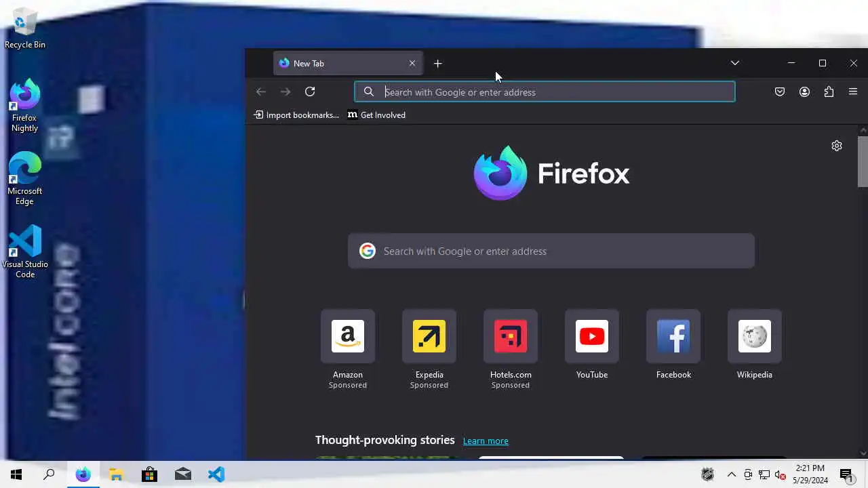Reload the page with the refresh icon
Image resolution: width=868 pixels, height=488 pixels.
coord(310,91)
